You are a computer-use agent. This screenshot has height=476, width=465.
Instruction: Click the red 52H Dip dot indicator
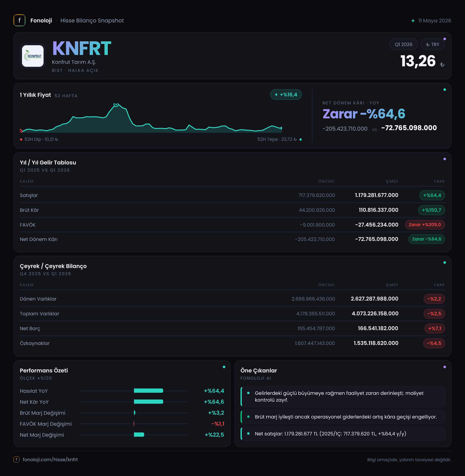pyautogui.click(x=21, y=140)
